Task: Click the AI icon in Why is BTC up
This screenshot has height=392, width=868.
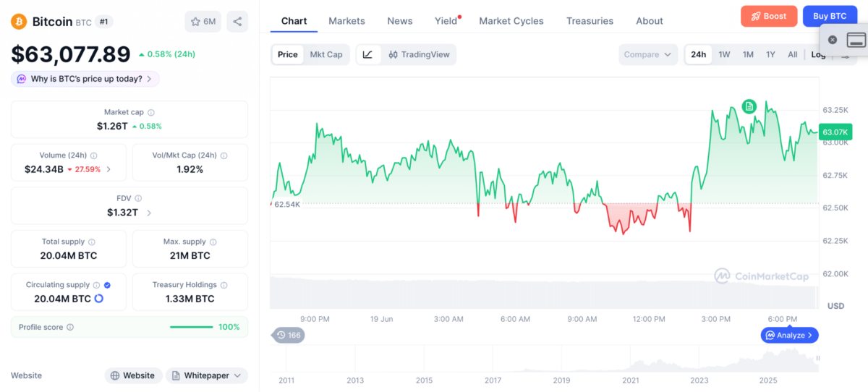Action: click(x=22, y=79)
